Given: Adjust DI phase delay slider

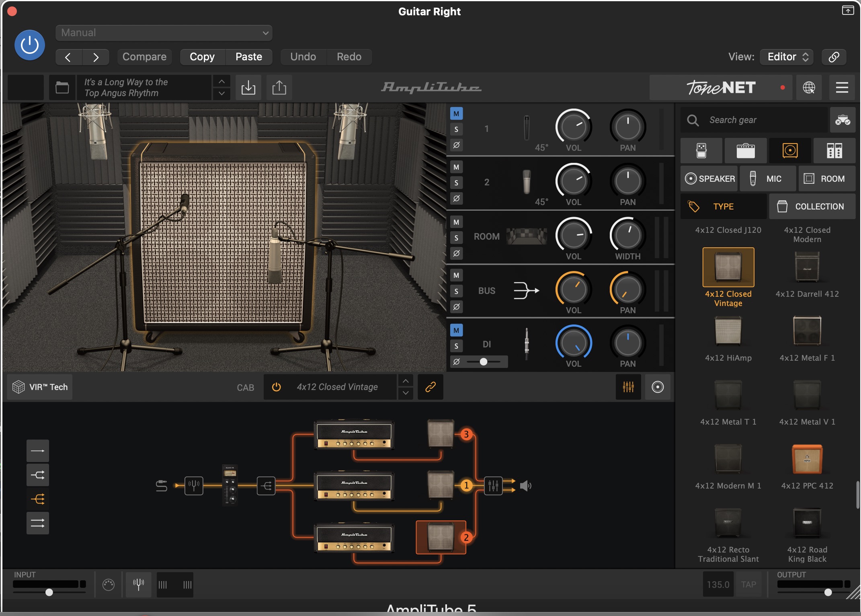Looking at the screenshot, I should pos(484,361).
